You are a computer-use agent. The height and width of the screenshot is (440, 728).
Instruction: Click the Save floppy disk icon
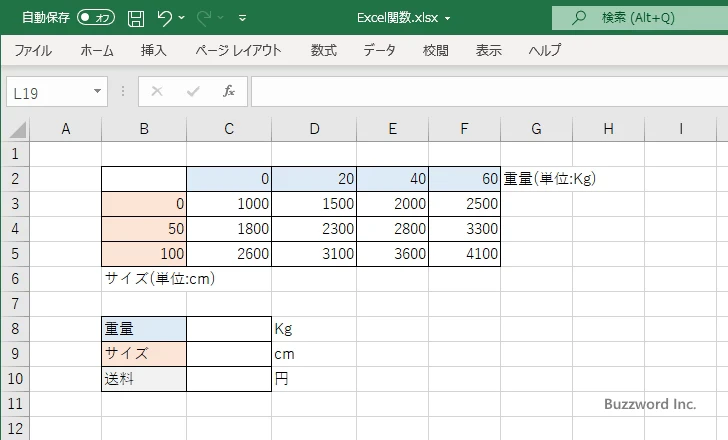click(x=136, y=18)
